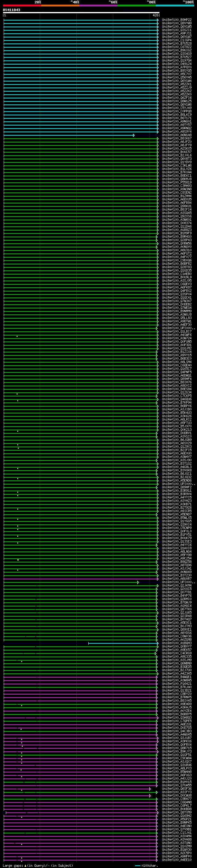Select the UniRef100_A9S9Y4 hit label
The image size is (197, 868).
177,132
